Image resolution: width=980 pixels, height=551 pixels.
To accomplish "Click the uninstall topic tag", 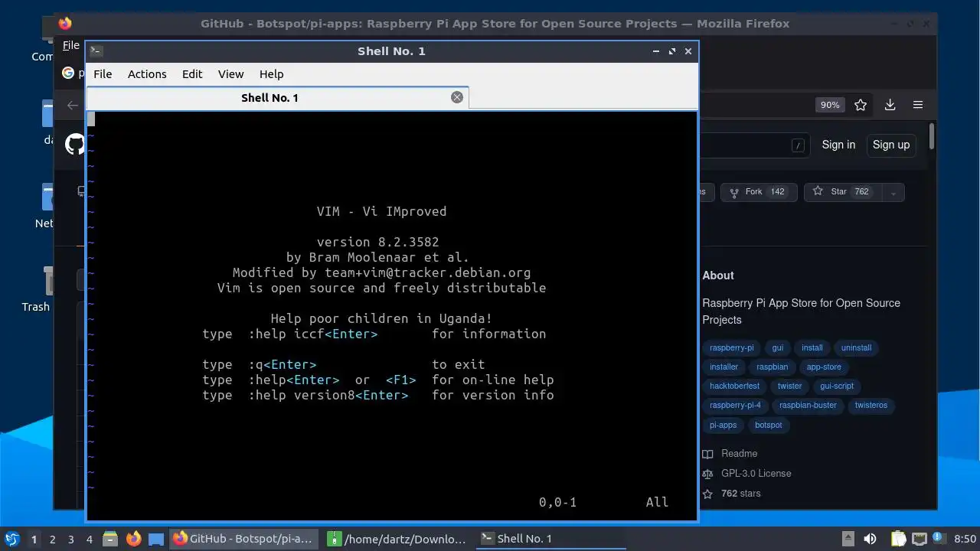I will pyautogui.click(x=856, y=347).
